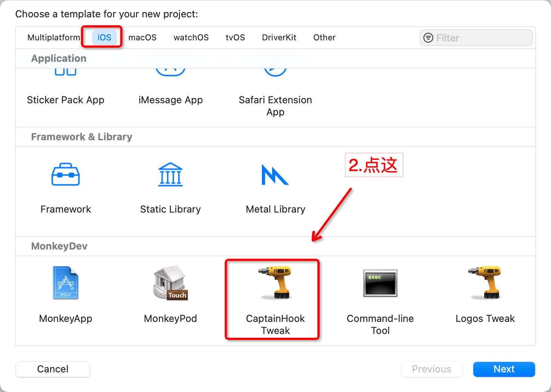Switch to the DriverKit tab

[279, 37]
